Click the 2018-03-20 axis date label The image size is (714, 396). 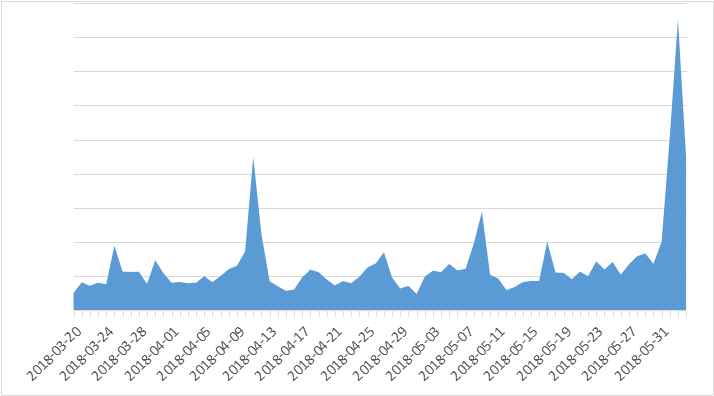pyautogui.click(x=54, y=354)
